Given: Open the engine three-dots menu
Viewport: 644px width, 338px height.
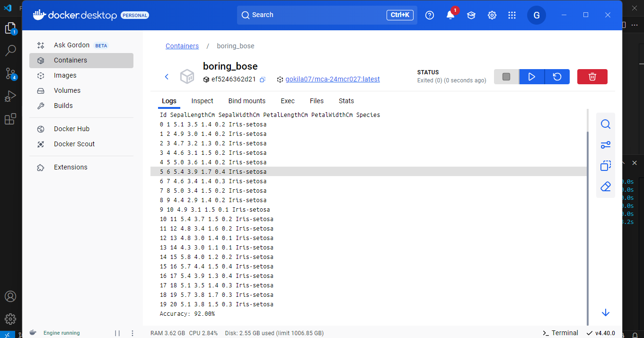Looking at the screenshot, I should click(132, 333).
